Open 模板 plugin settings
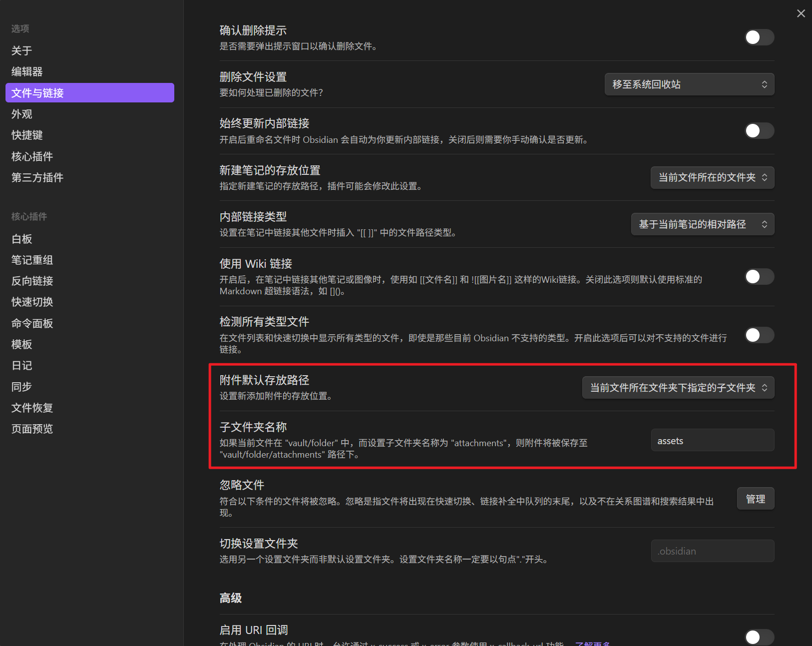The height and width of the screenshot is (646, 812). tap(90, 344)
